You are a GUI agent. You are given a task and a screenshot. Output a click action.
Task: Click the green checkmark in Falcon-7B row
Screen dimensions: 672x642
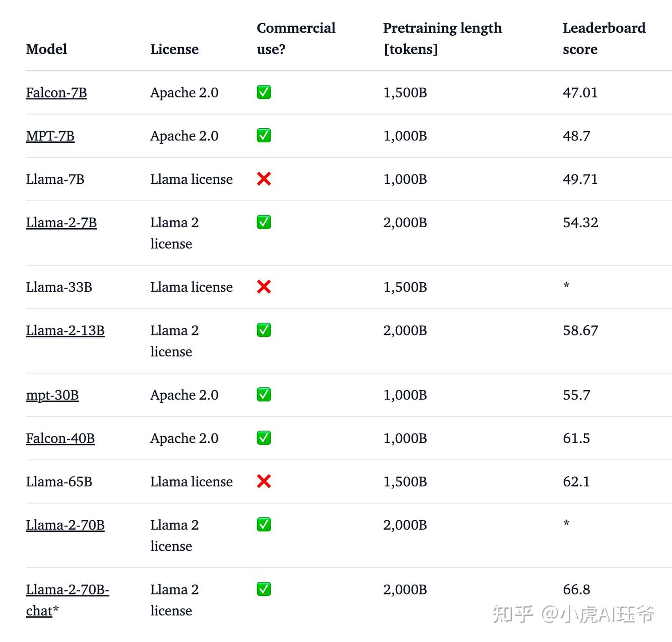tap(264, 92)
